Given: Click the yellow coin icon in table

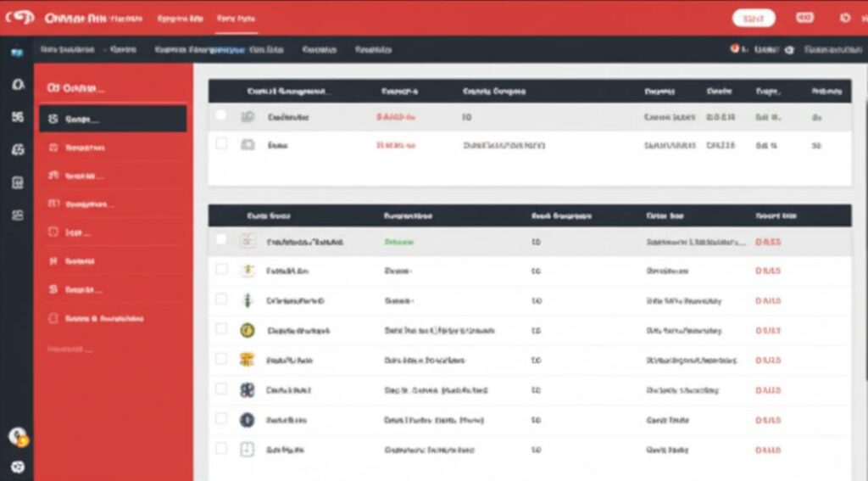Looking at the screenshot, I should [247, 330].
